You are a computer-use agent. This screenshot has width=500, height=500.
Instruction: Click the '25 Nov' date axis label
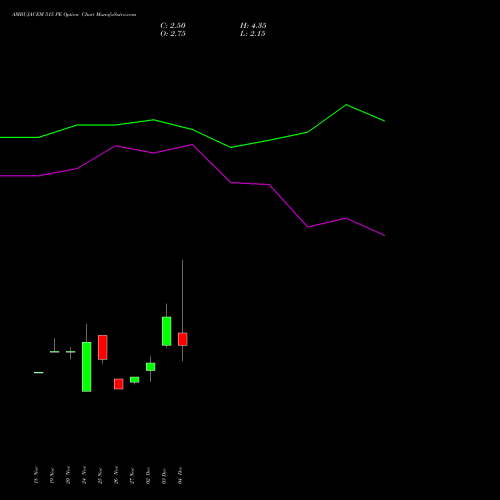100,475
